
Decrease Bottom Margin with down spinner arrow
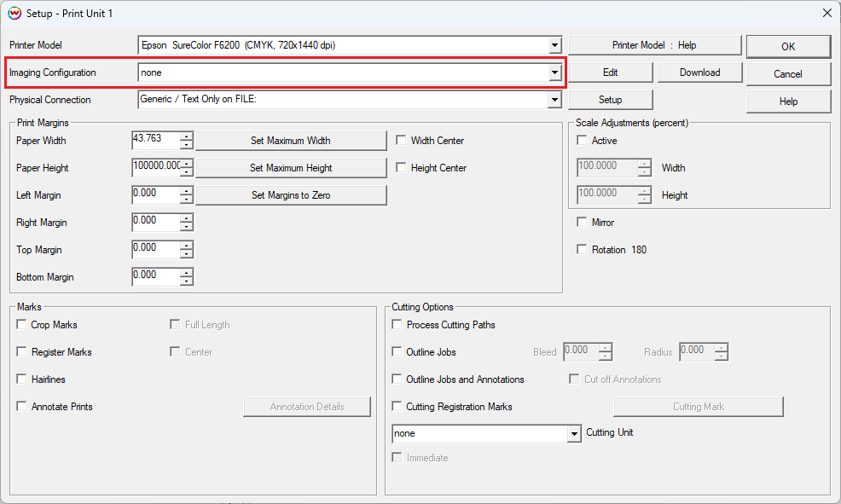click(187, 281)
